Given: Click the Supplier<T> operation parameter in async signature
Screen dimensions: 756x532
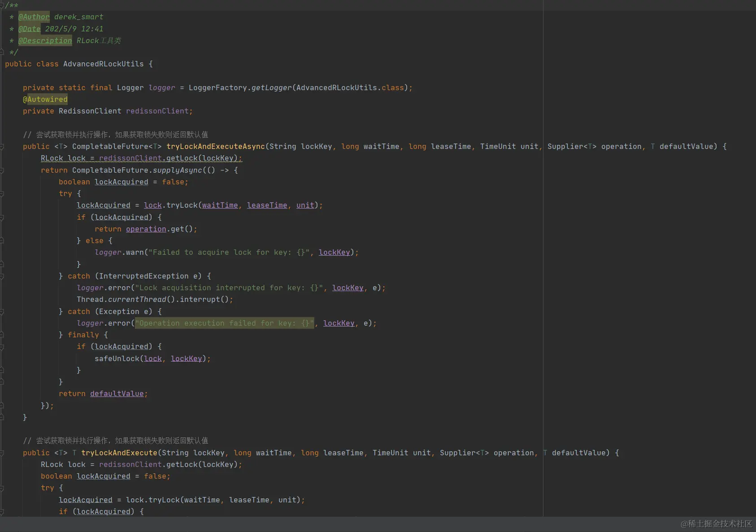Looking at the screenshot, I should (x=595, y=147).
